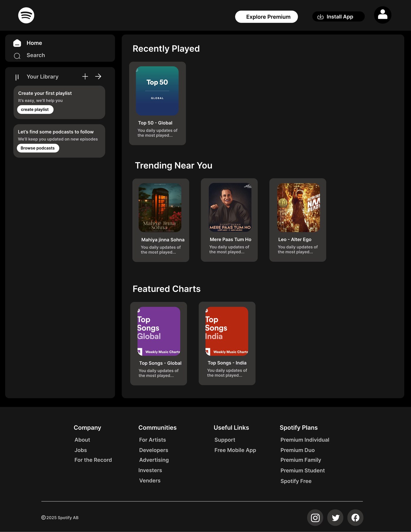411x532 pixels.
Task: Add new item with plus icon
Action: (85, 76)
